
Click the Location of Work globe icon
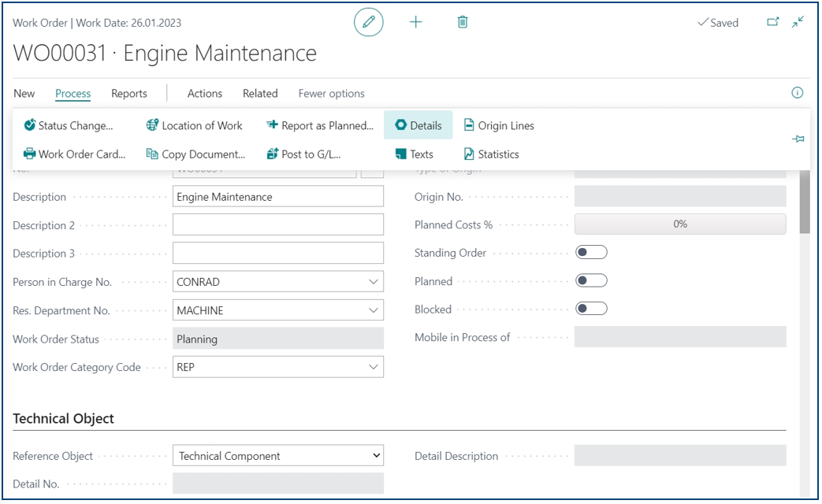click(153, 125)
